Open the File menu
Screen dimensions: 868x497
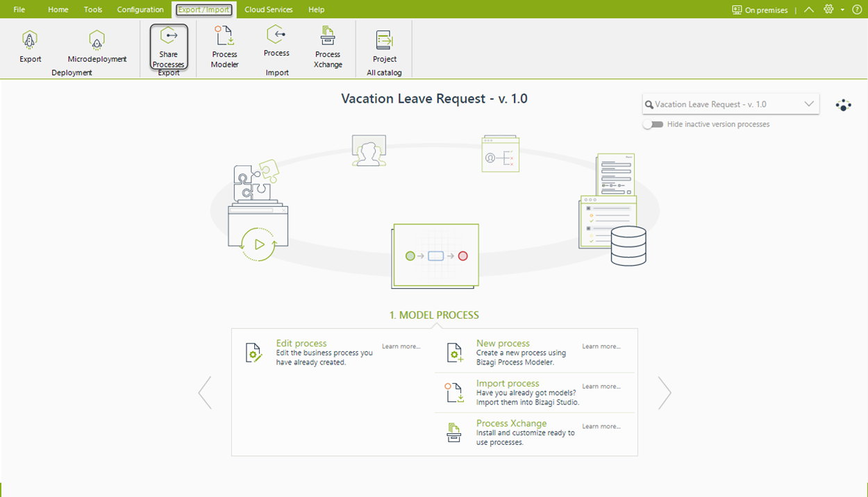(19, 10)
